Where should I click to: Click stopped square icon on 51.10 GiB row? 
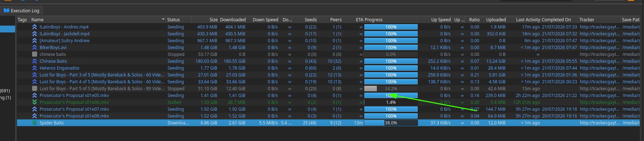[x=35, y=88]
